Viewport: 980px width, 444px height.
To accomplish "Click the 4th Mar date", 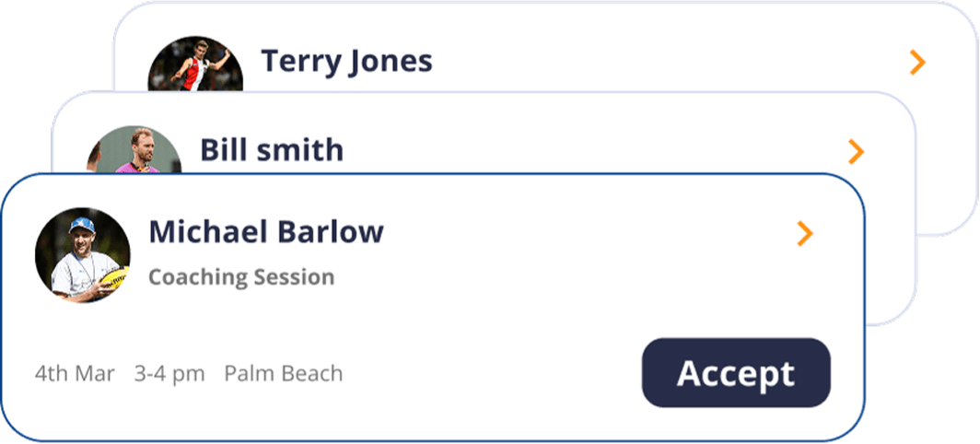I will (75, 374).
